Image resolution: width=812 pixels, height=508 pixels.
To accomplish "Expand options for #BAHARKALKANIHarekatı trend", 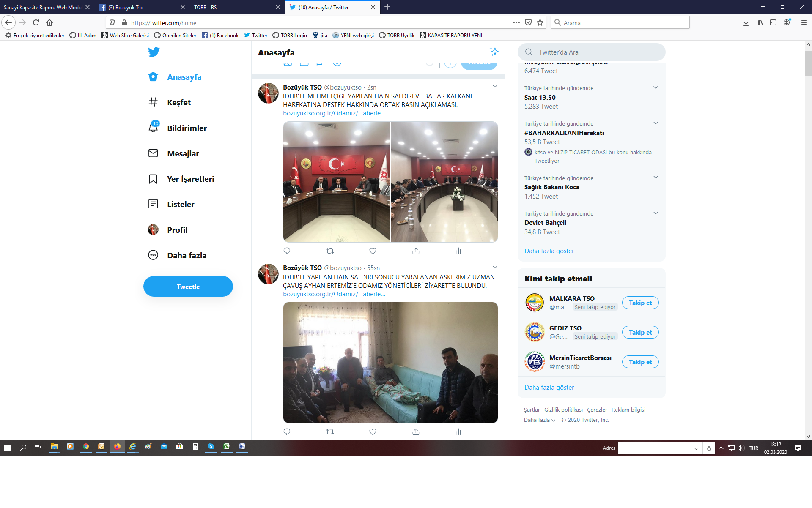I will [656, 123].
